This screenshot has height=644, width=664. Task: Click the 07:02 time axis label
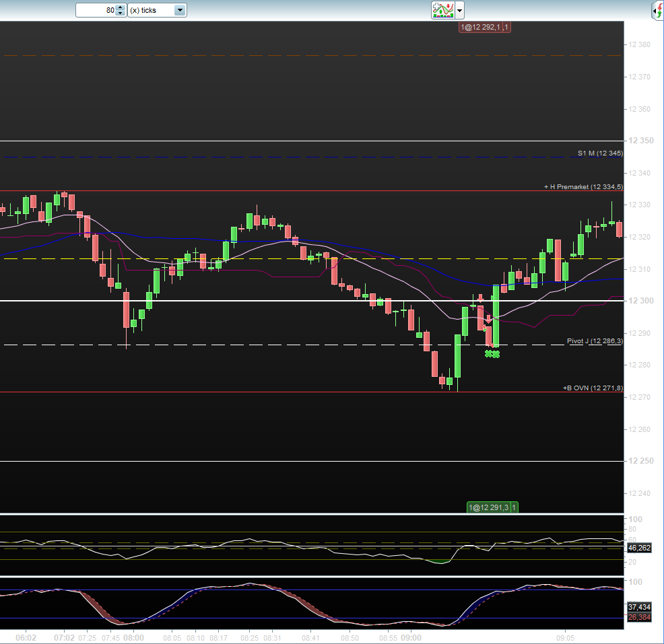click(x=65, y=638)
